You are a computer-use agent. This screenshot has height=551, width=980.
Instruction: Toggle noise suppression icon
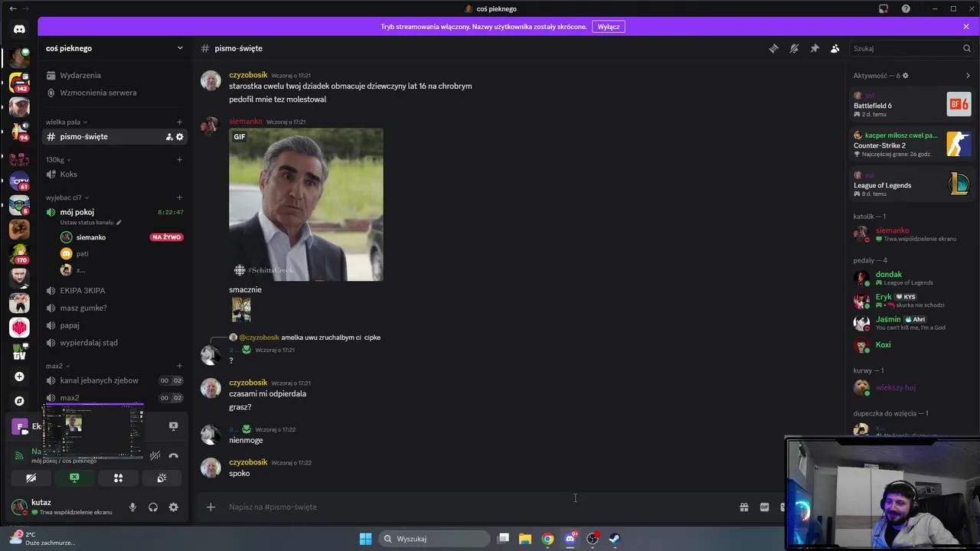pyautogui.click(x=155, y=455)
